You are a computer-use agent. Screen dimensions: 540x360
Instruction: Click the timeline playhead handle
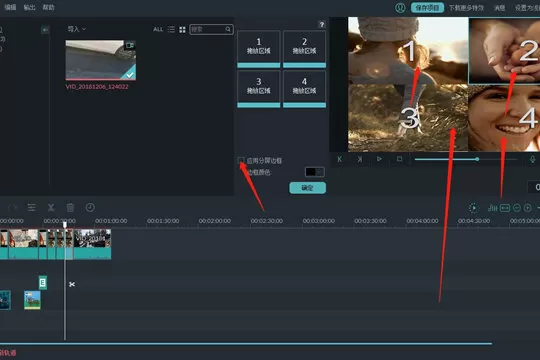(x=65, y=225)
